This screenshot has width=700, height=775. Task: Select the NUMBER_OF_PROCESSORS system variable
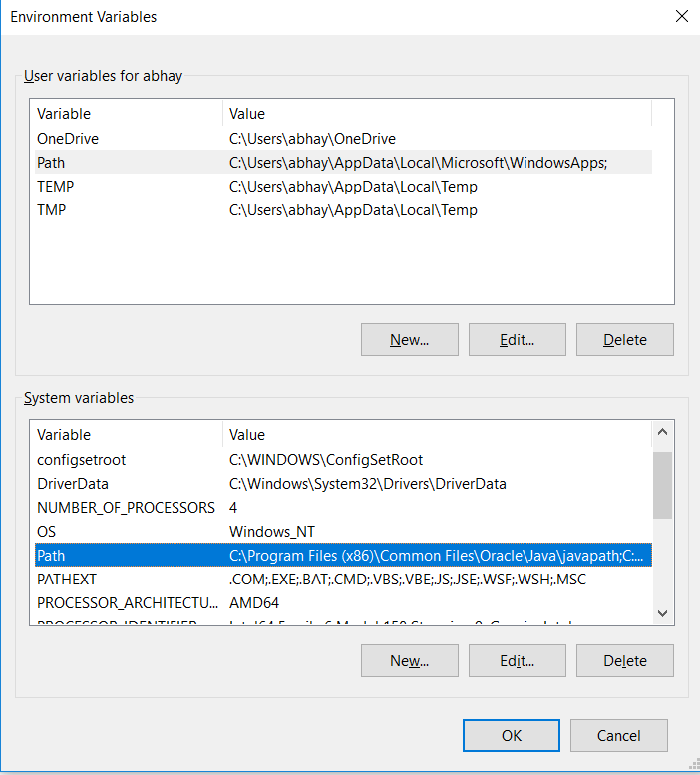point(343,507)
